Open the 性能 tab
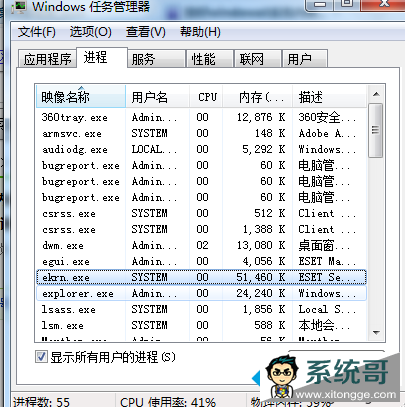Screen dimensions: 405x407 (210, 59)
